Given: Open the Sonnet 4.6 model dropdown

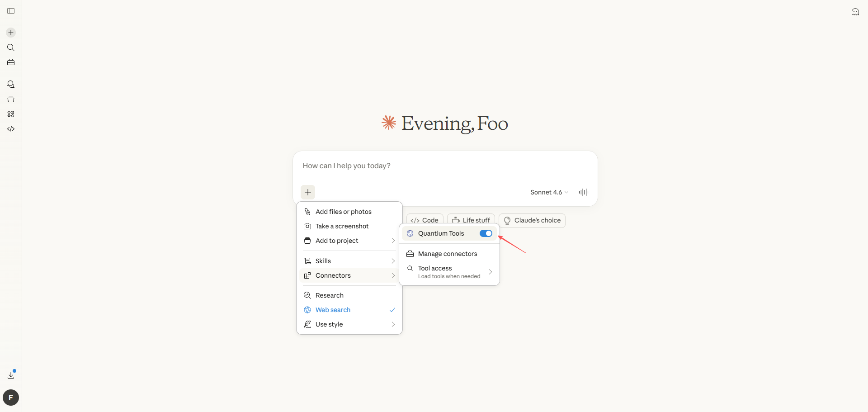Looking at the screenshot, I should (549, 192).
